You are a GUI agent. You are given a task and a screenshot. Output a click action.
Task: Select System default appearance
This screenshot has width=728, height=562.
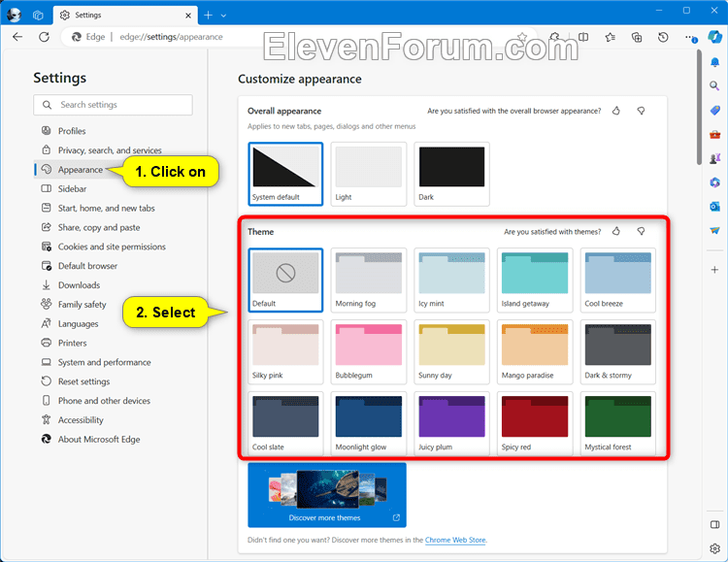pos(285,174)
